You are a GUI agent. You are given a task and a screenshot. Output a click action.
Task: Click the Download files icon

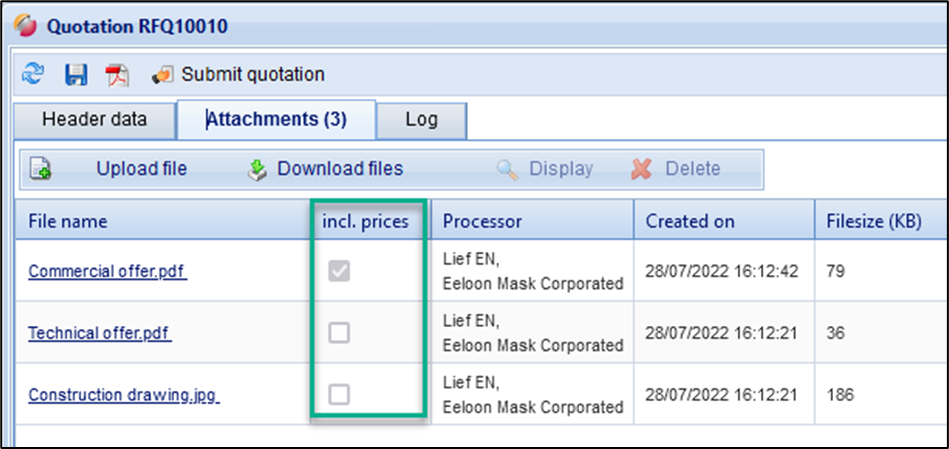pyautogui.click(x=258, y=170)
